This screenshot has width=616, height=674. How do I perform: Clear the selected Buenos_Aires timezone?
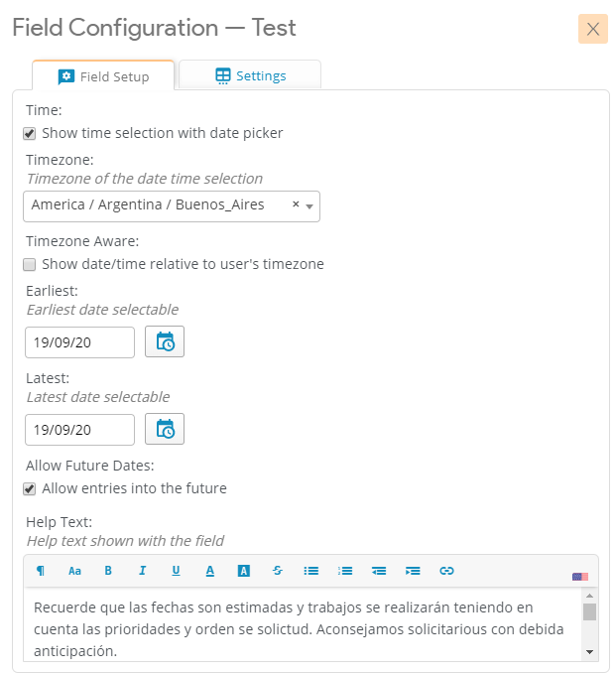[x=296, y=204]
